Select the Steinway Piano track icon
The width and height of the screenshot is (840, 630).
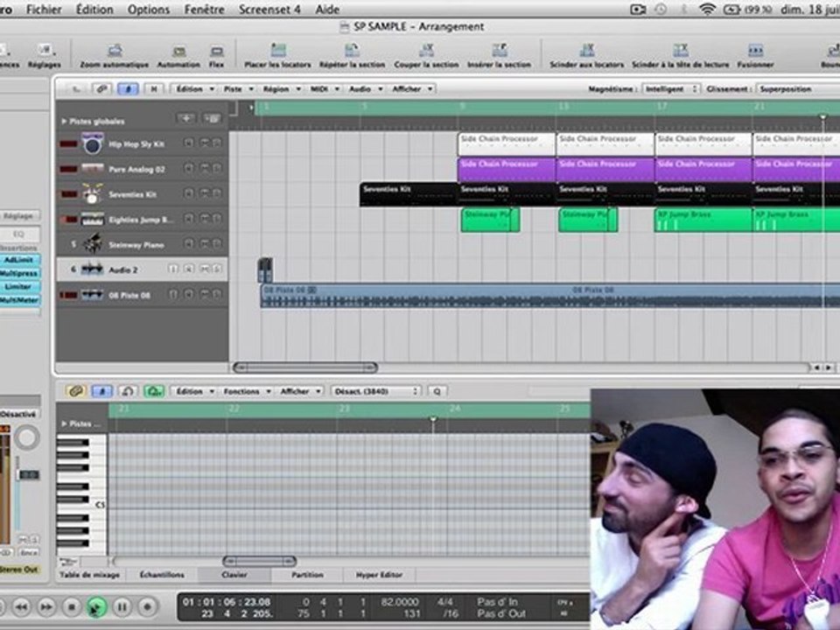pos(92,244)
